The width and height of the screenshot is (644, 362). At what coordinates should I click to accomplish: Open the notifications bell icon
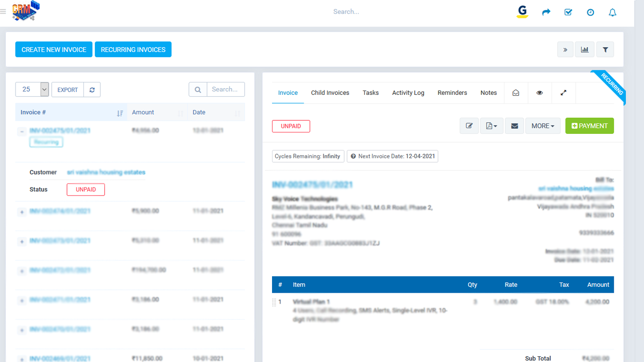click(x=612, y=12)
